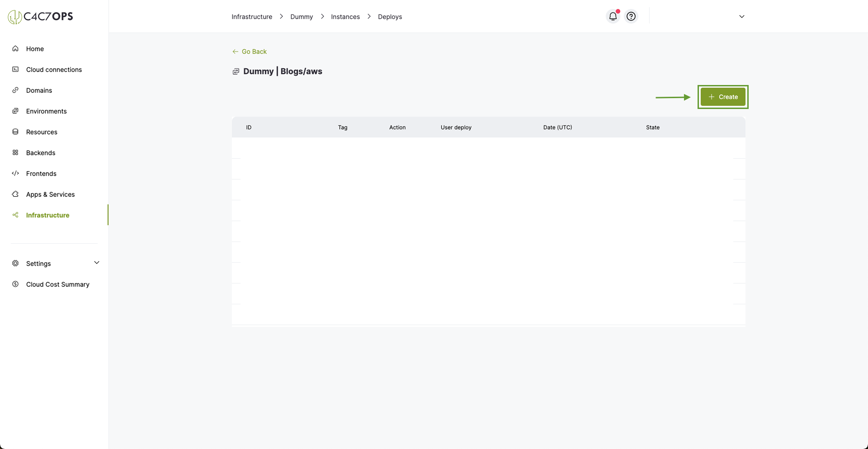
Task: Click the Create button
Action: [723, 97]
